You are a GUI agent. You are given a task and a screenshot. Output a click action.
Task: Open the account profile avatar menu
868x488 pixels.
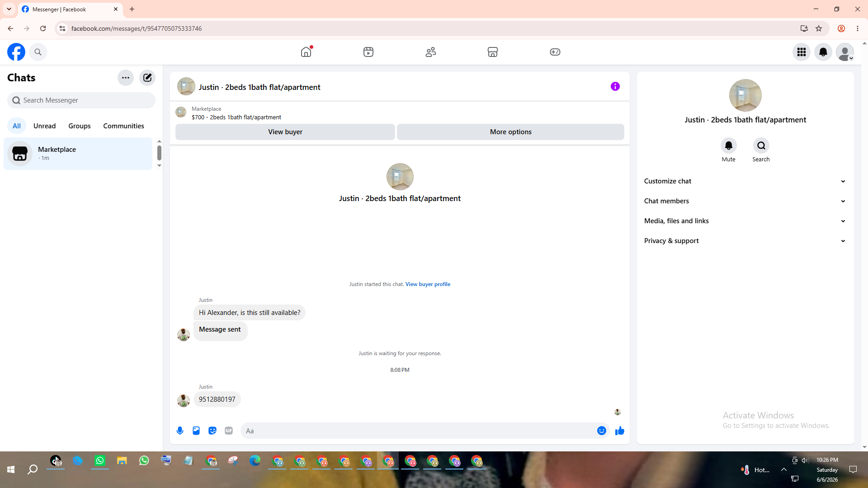[x=845, y=52]
